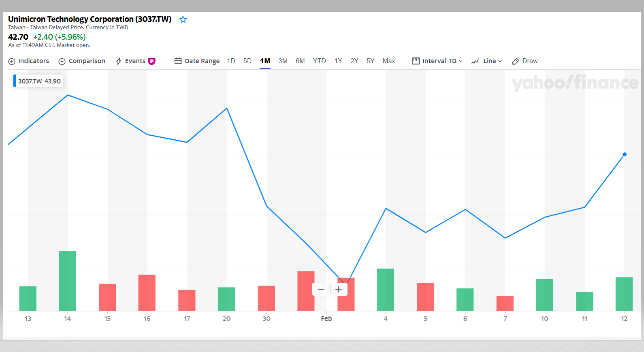Select the YTD range tab

[x=319, y=61]
